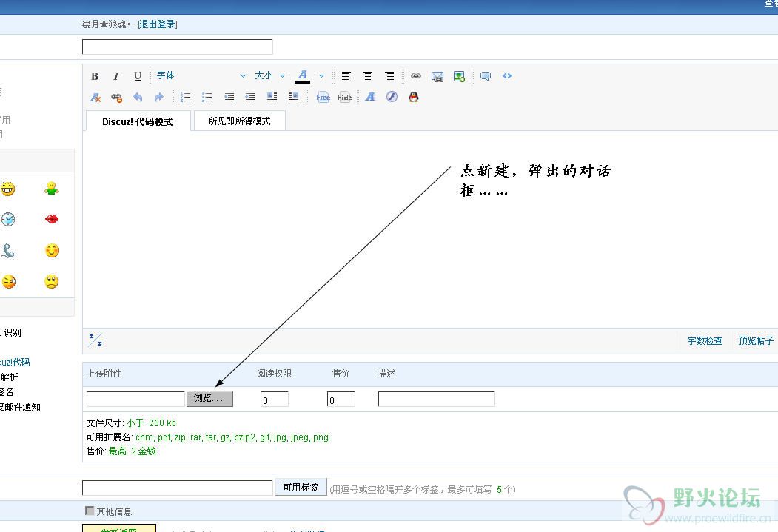Open 字数检查 word count check
This screenshot has width=778, height=532.
pyautogui.click(x=705, y=341)
